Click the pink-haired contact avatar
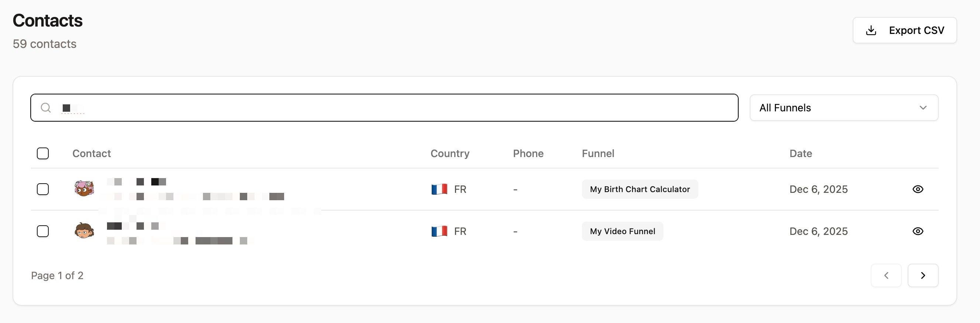The image size is (980, 323). [84, 188]
